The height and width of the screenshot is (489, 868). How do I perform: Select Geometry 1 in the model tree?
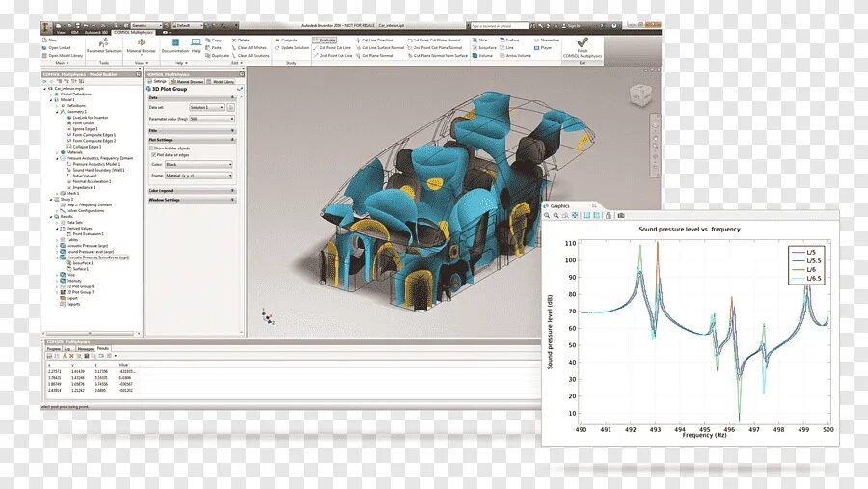click(x=72, y=111)
